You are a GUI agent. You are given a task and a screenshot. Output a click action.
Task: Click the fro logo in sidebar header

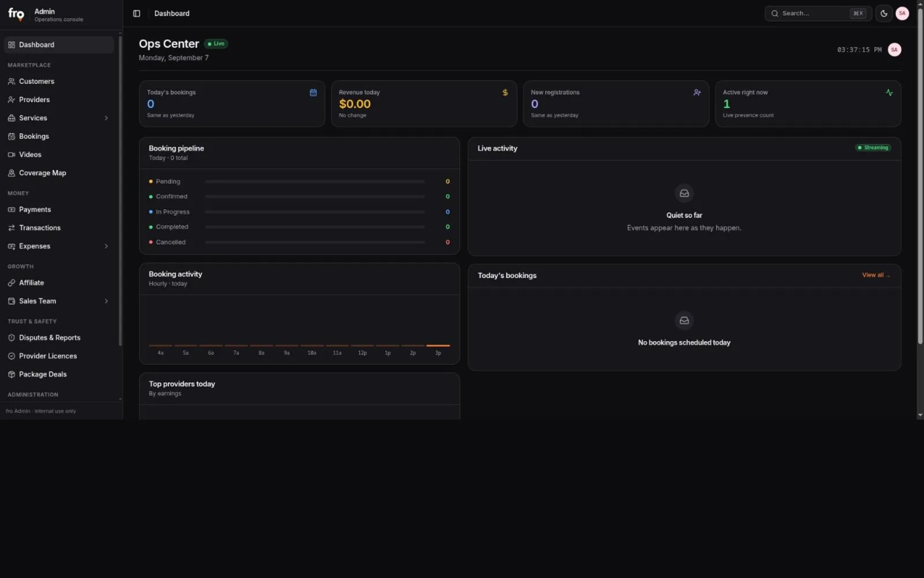tap(16, 14)
